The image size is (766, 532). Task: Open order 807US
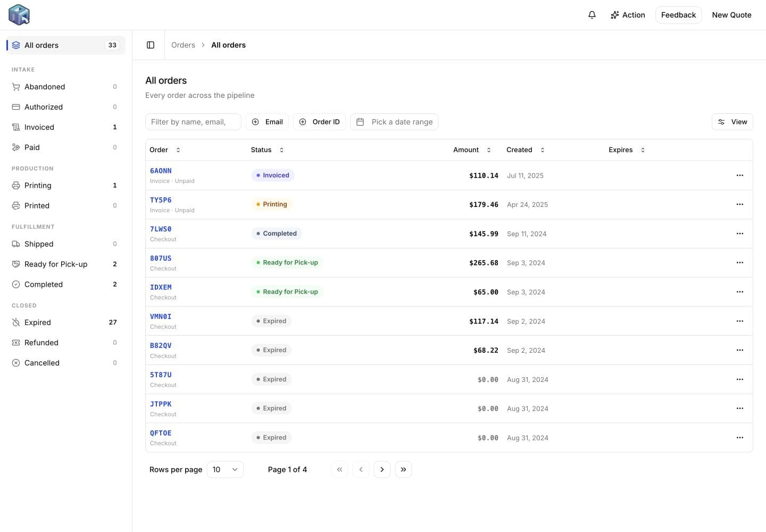[161, 259]
